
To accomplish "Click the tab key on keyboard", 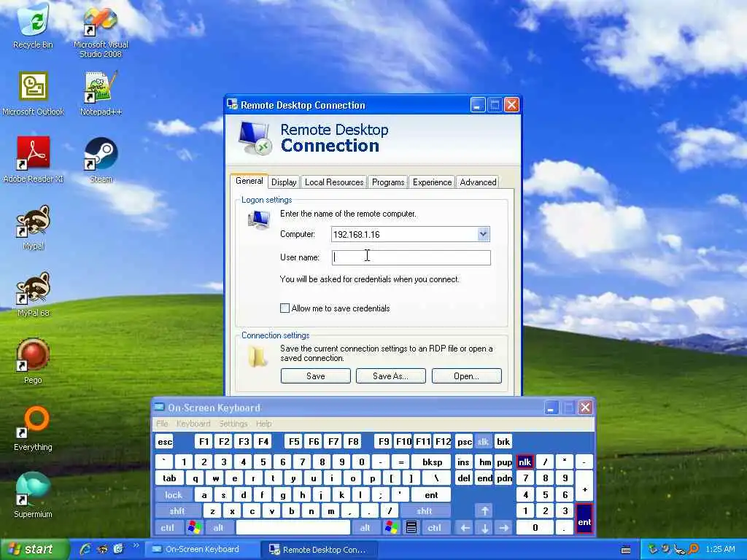I will point(169,478).
